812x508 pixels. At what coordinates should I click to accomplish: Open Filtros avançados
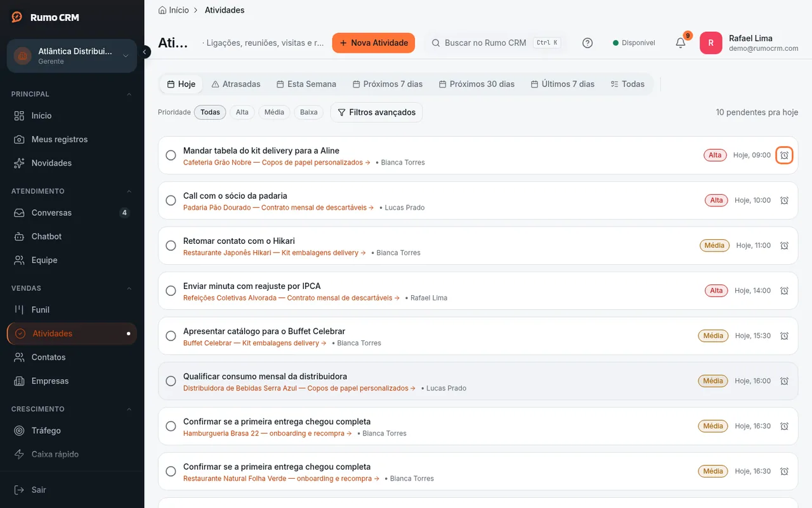[376, 112]
